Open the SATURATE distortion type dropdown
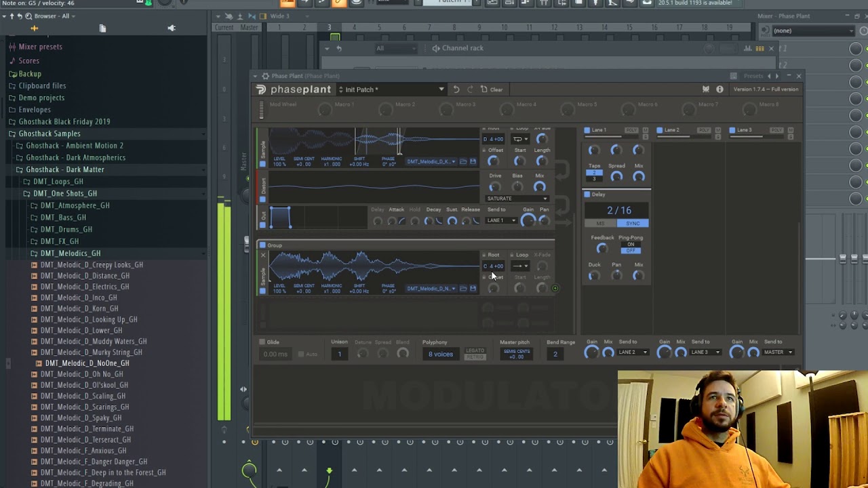 click(517, 199)
